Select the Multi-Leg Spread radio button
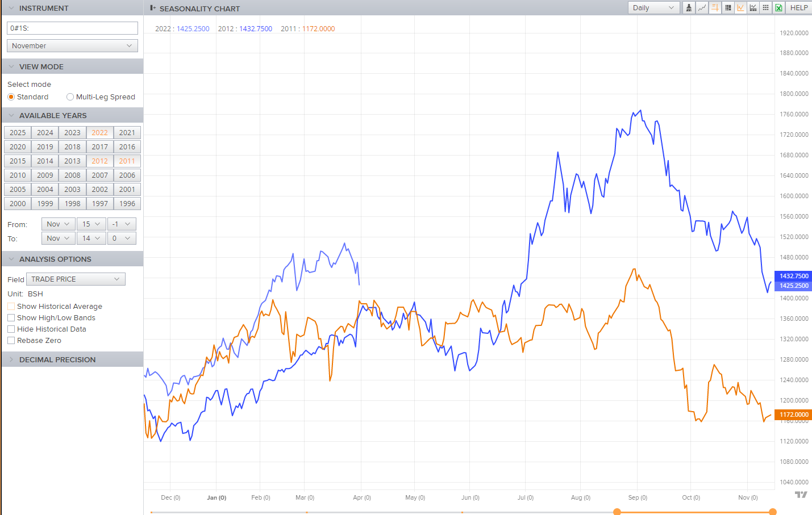Image resolution: width=812 pixels, height=515 pixels. [70, 97]
